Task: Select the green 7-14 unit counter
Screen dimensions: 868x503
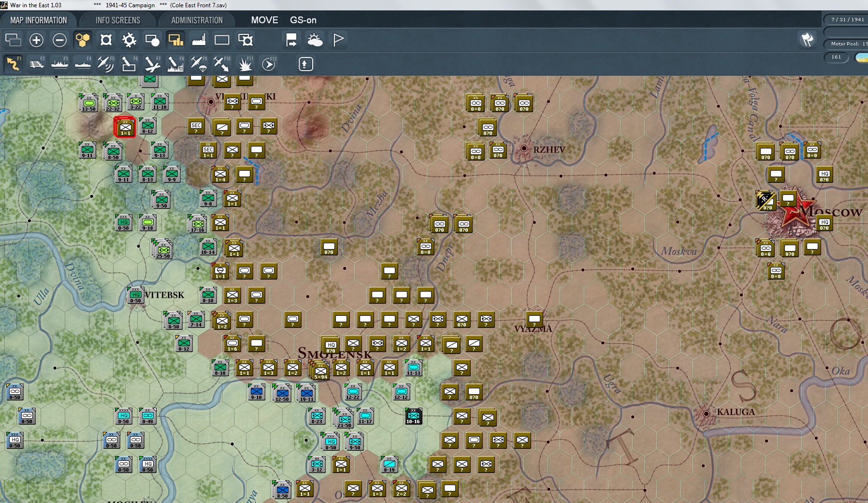Action: point(196,319)
